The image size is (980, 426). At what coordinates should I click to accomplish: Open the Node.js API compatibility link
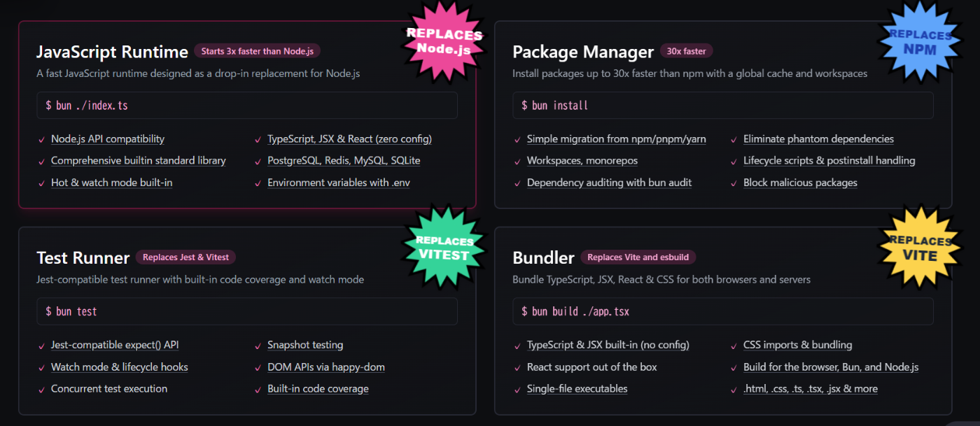(x=108, y=139)
